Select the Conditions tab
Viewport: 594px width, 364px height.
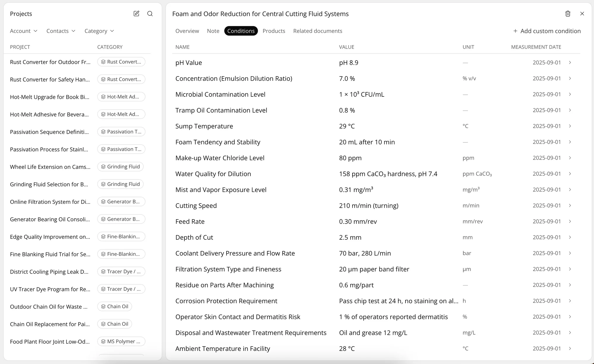[x=241, y=31]
